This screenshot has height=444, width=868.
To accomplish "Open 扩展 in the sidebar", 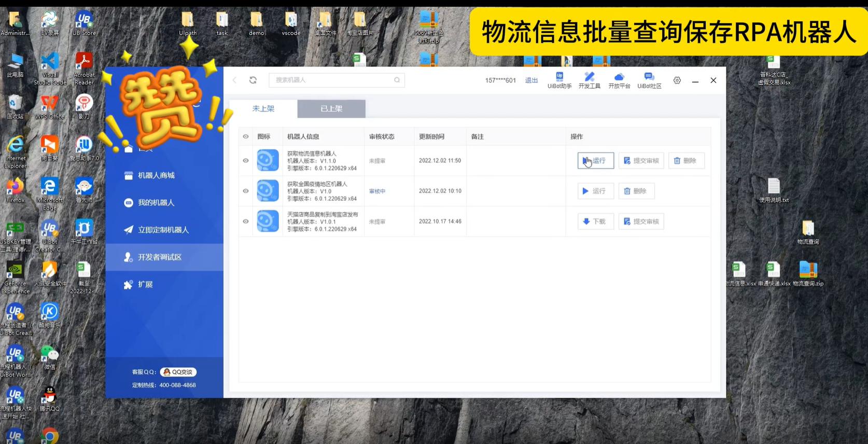I will tap(164, 284).
